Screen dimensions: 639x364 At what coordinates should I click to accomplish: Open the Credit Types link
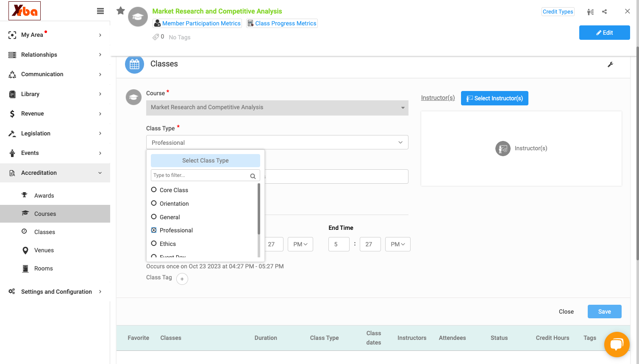[x=558, y=11]
